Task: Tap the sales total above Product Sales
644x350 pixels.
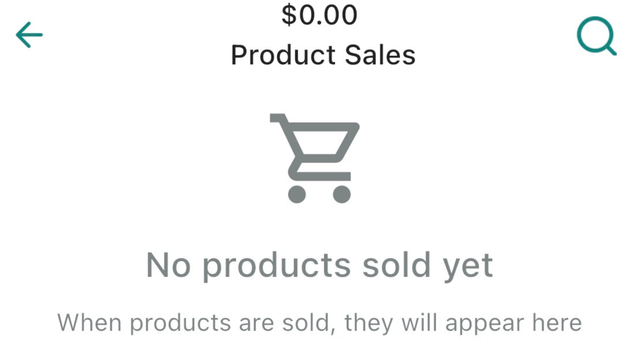Action: [319, 15]
